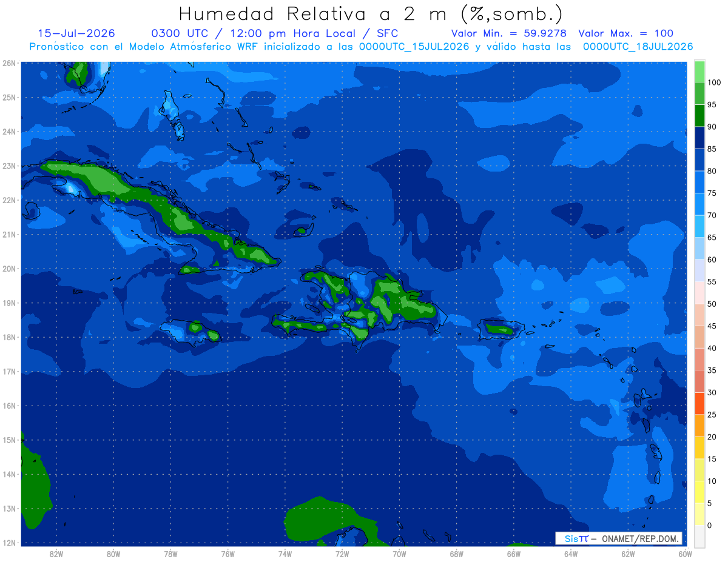728x562 pixels.
Task: Click the legend label '95'
Action: click(x=712, y=104)
